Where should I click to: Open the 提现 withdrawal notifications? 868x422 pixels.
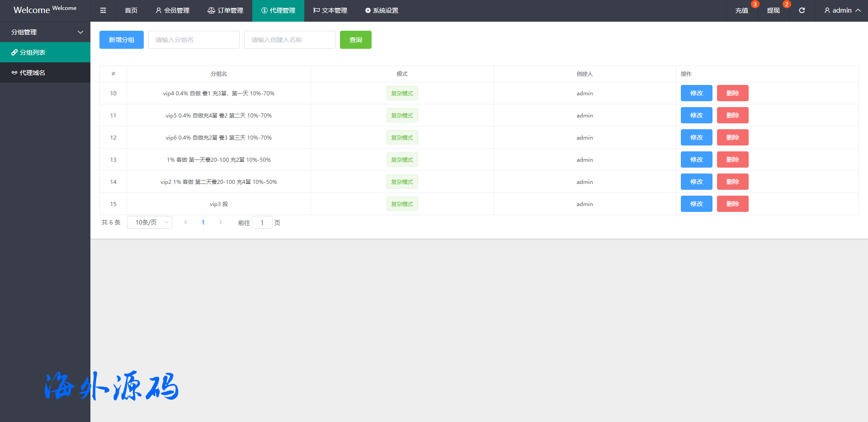pos(773,10)
